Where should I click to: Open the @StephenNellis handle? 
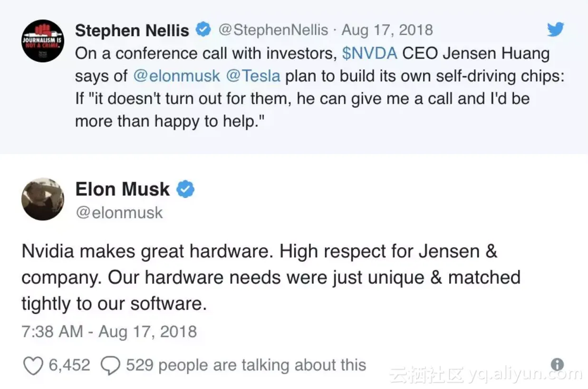tap(273, 30)
